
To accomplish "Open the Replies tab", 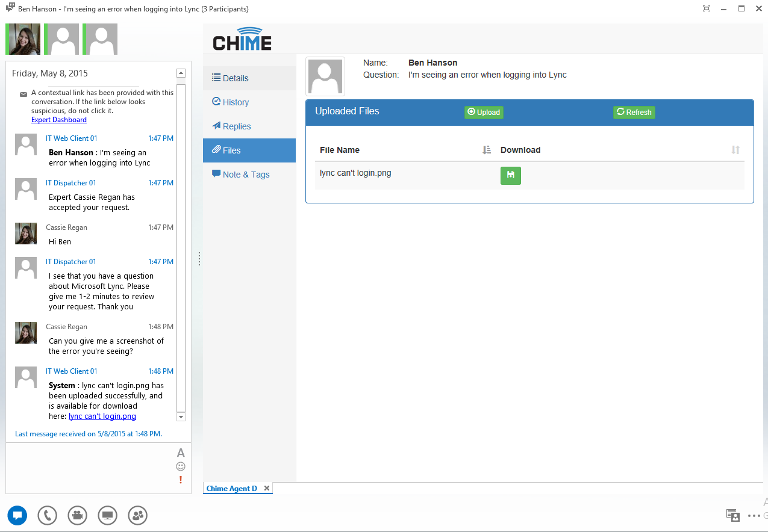I will tap(249, 126).
